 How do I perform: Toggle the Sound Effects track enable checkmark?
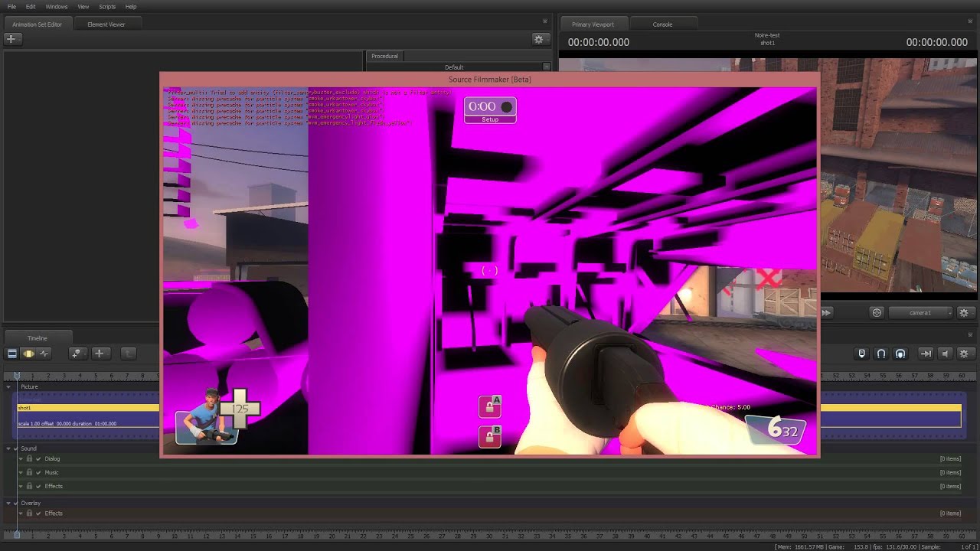38,487
